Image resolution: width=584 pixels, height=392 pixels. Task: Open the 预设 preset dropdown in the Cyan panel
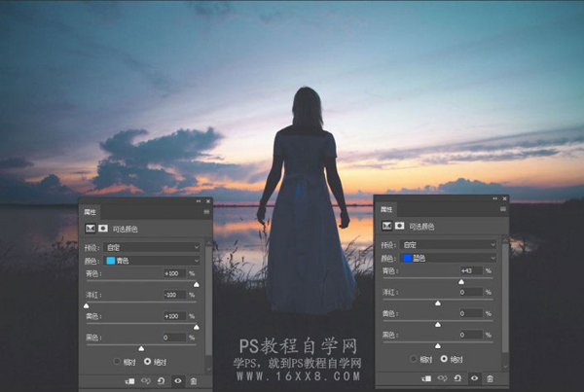(152, 247)
